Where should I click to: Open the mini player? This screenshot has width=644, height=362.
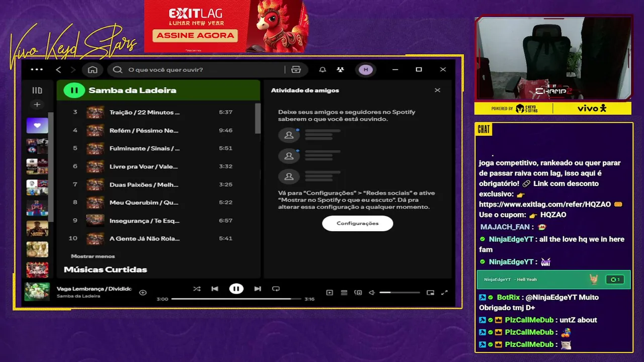[430, 293]
